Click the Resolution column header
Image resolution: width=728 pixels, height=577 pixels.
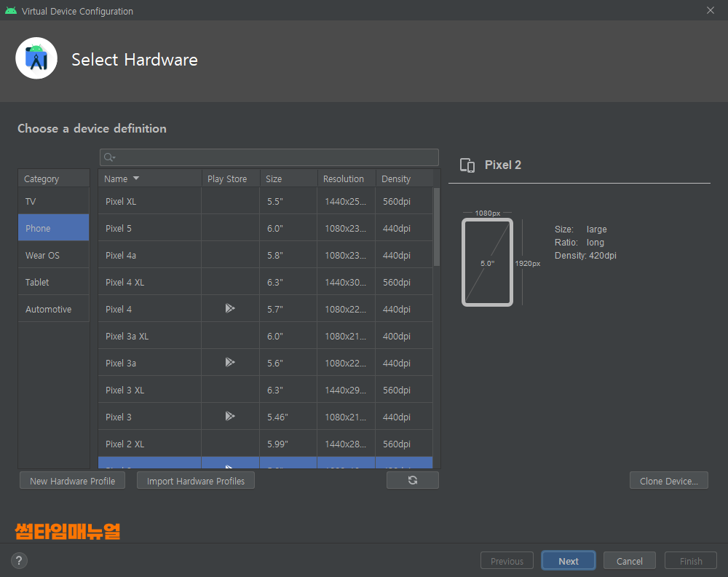coord(347,178)
